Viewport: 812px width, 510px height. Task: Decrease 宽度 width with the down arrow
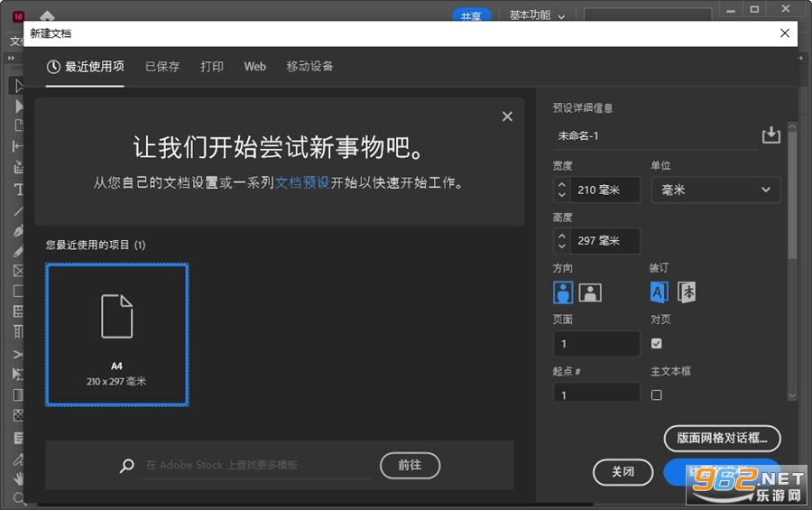coord(562,195)
